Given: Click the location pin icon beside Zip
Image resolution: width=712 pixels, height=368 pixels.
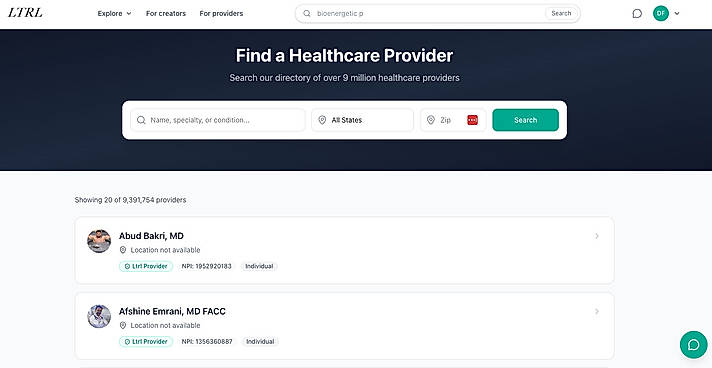Looking at the screenshot, I should tap(431, 120).
